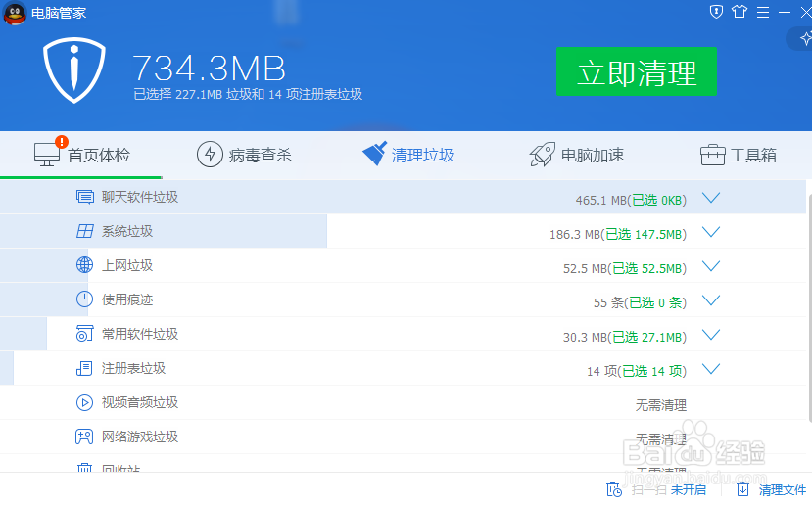Click the scheduled clean icon beside 扫一扫
Screen dimensions: 812x506
click(x=614, y=489)
